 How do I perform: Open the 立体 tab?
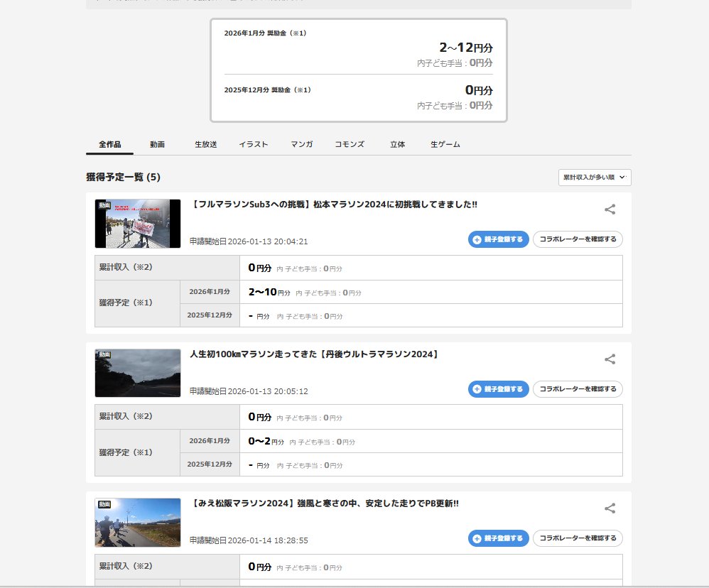397,143
